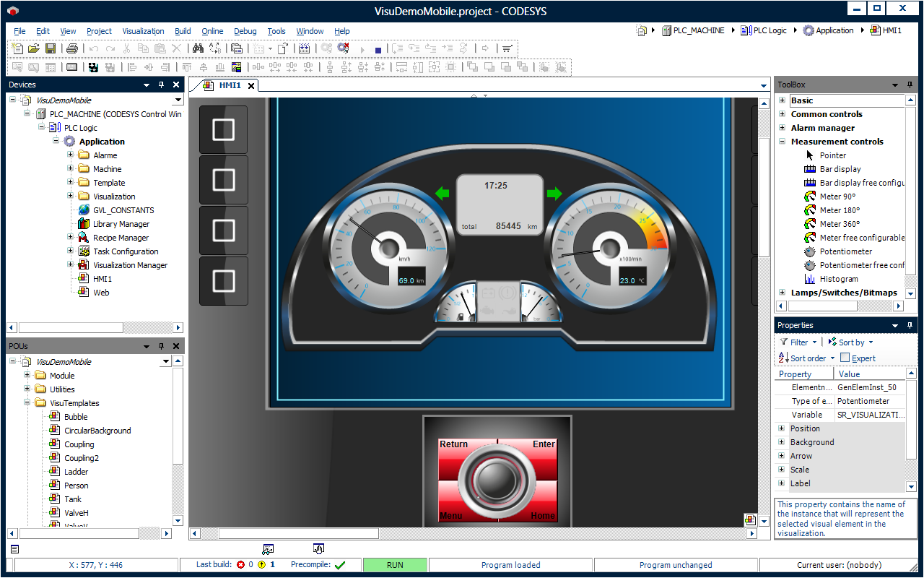Screen dimensions: 924x578
Task: Click the Print icon in the toolbar
Action: [x=71, y=48]
